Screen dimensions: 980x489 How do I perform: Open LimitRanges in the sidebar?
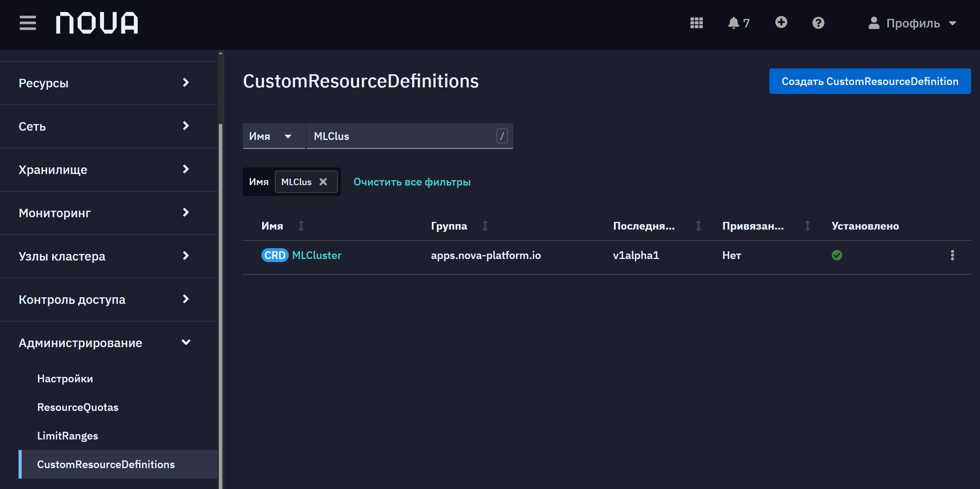68,436
